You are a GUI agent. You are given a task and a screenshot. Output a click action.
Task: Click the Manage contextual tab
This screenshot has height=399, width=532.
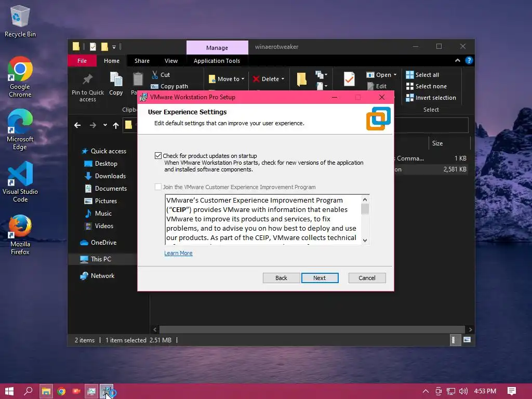coord(217,48)
